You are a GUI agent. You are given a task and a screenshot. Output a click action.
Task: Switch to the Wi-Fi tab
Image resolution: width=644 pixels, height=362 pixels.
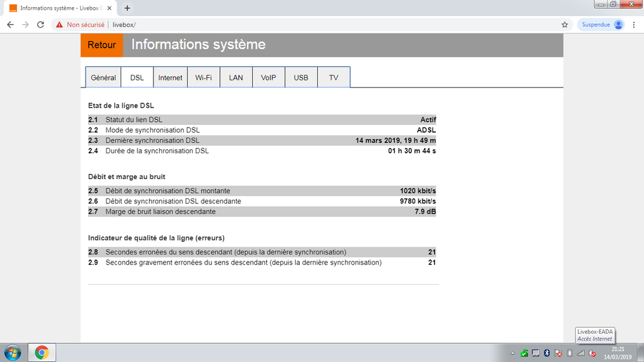(204, 77)
